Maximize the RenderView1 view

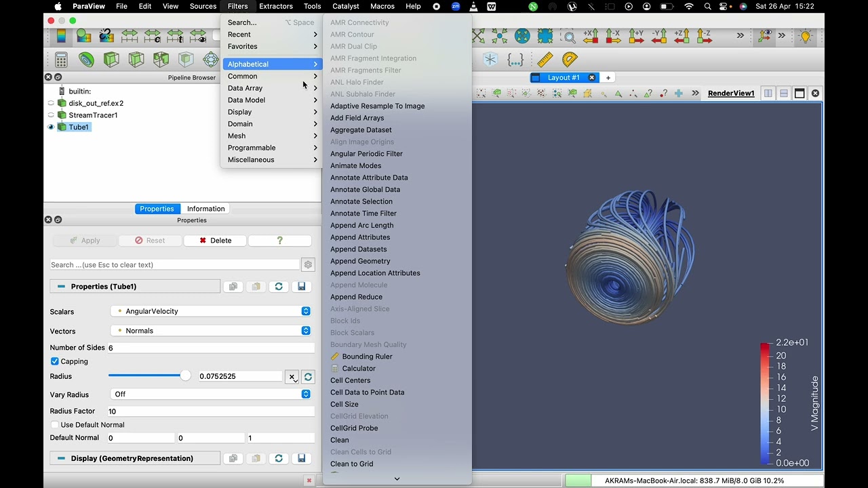point(800,94)
